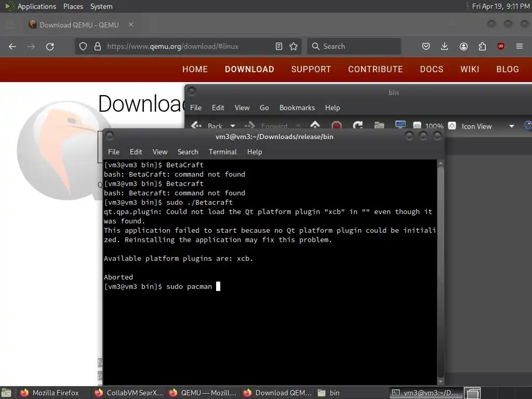Screen dimensions: 532x399
Task: Click the Firefox address bar URL
Action: [x=172, y=46]
